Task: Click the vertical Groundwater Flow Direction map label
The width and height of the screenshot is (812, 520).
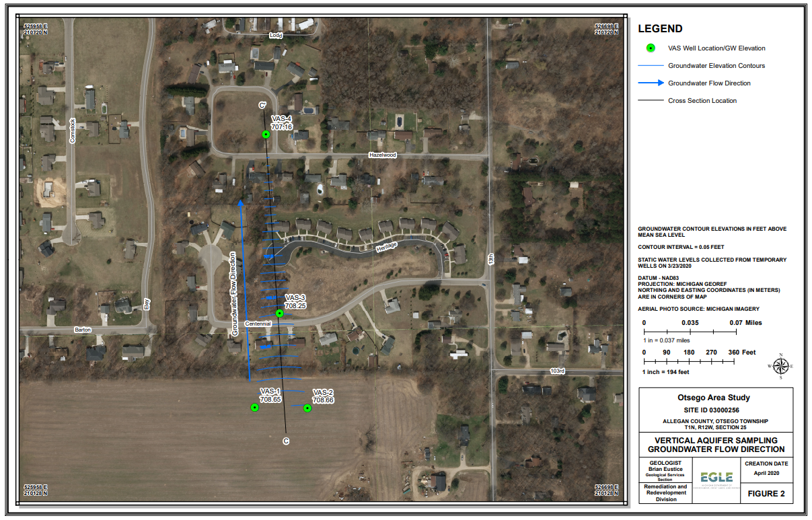Action: (x=234, y=295)
